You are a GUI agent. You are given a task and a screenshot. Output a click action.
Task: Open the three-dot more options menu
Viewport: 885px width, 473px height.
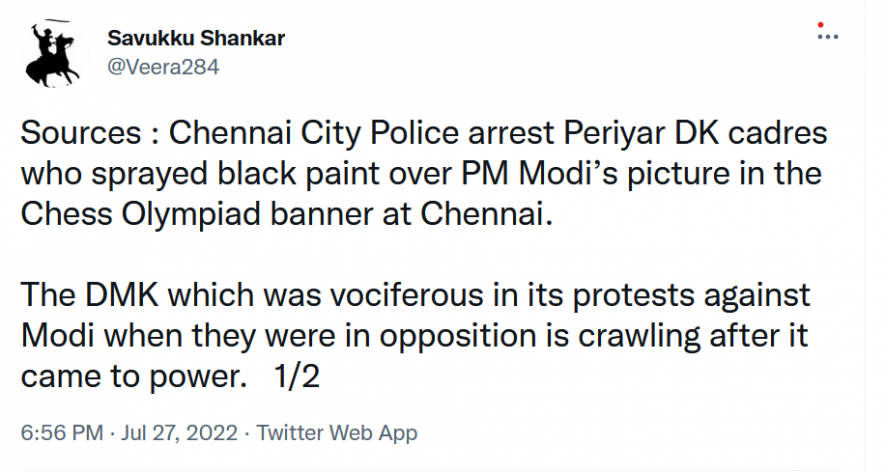pyautogui.click(x=827, y=38)
